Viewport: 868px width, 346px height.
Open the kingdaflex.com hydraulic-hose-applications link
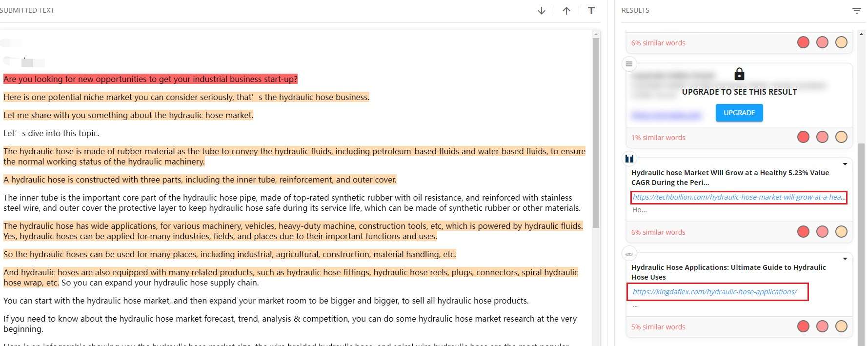[x=714, y=292]
